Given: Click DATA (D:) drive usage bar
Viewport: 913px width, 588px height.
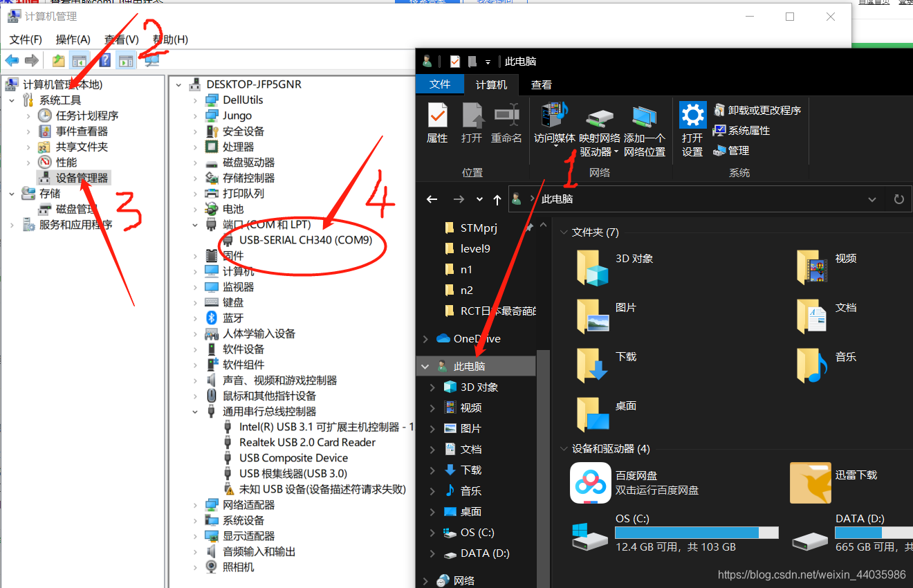Looking at the screenshot, I should click(x=874, y=533).
